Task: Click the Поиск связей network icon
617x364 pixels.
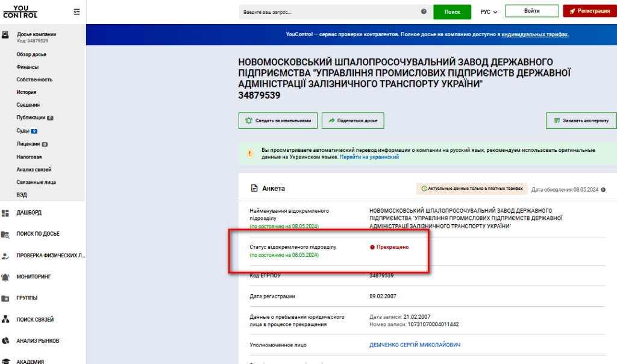Action: point(5,319)
